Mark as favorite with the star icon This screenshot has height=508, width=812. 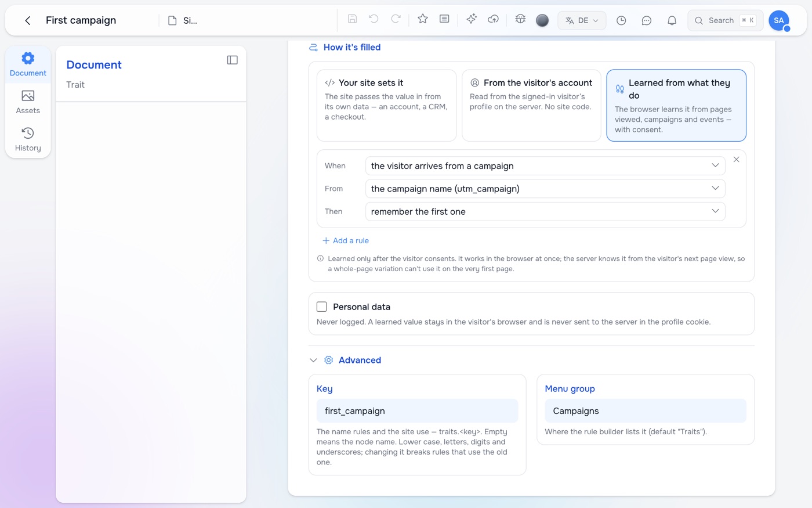click(x=423, y=19)
